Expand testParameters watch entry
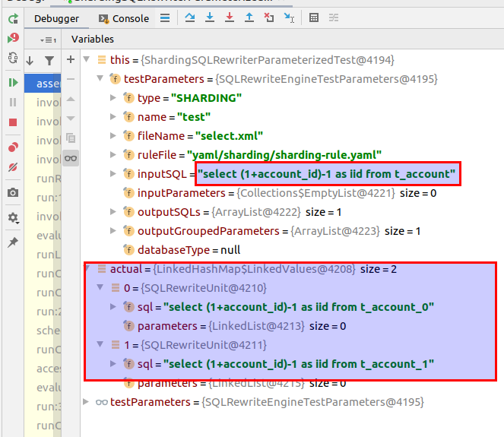Screen dimensions: 504x437 coord(86,401)
